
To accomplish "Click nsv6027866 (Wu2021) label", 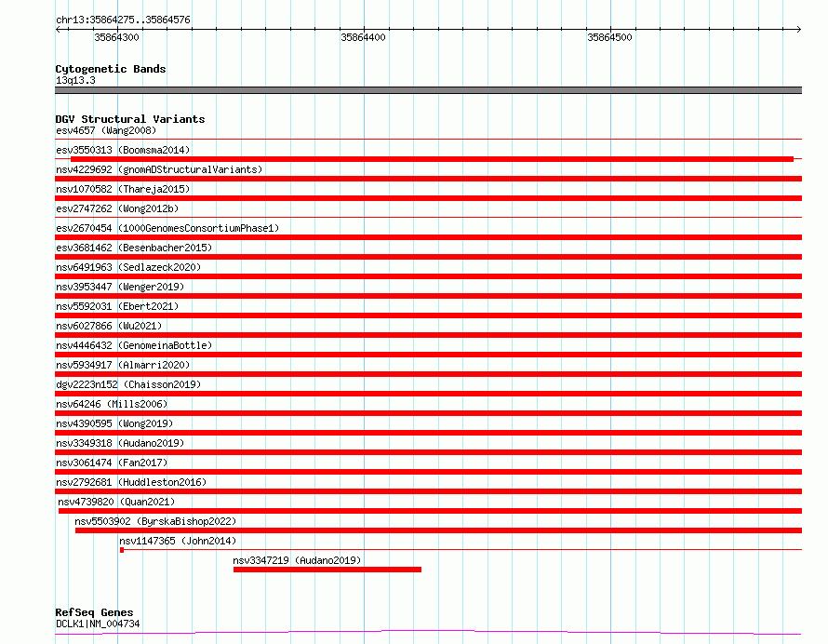I will click(x=109, y=326).
